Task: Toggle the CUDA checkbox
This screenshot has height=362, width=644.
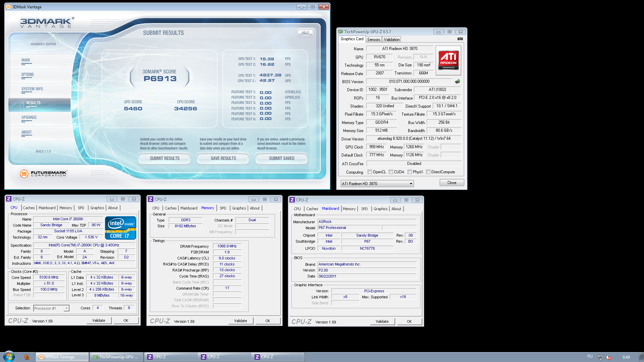Action: 391,172
